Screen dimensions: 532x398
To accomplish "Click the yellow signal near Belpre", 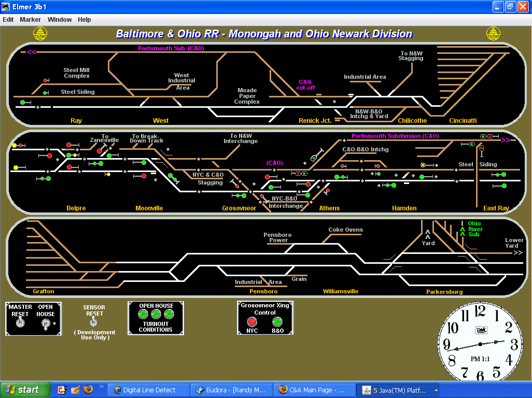I will pos(16,167).
